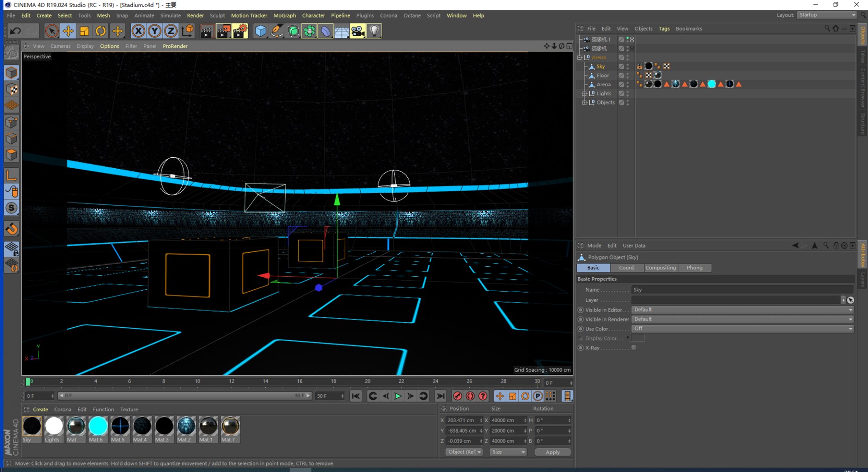Screen dimensions: 868x472
Task: Expand the Objects group in Object Manager
Action: (584, 103)
